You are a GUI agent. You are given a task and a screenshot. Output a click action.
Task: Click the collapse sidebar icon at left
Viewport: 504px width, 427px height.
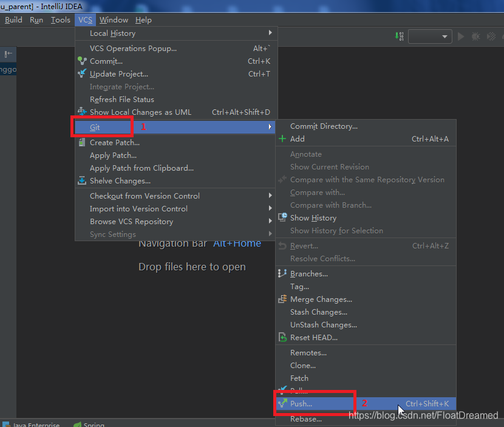(x=8, y=53)
